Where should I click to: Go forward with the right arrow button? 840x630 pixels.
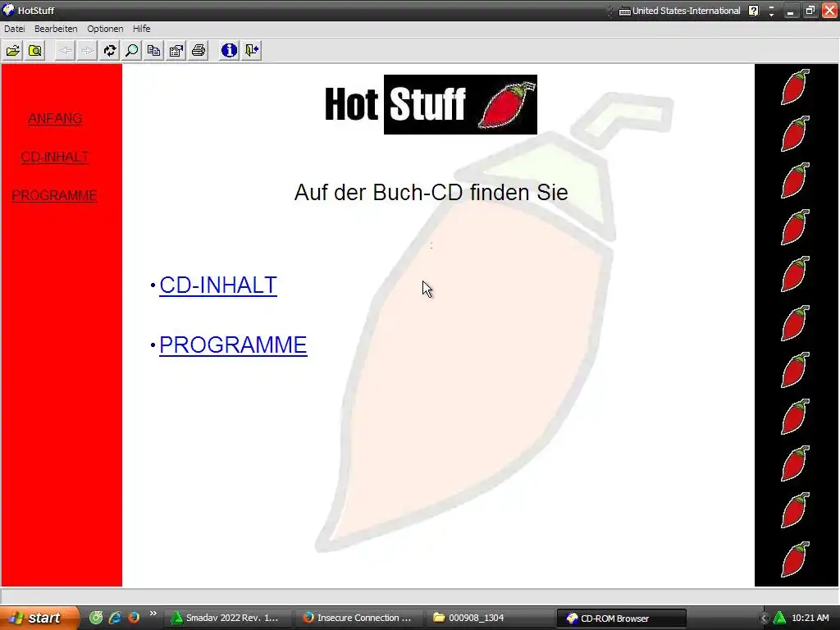[x=87, y=50]
